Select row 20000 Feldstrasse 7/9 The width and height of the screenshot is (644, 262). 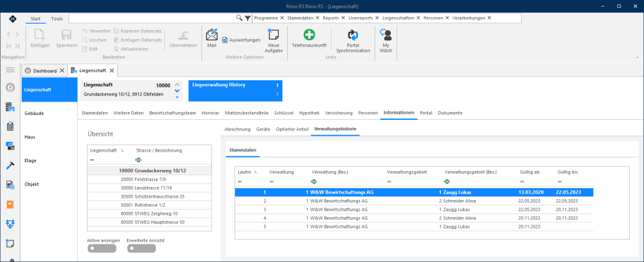tap(149, 179)
